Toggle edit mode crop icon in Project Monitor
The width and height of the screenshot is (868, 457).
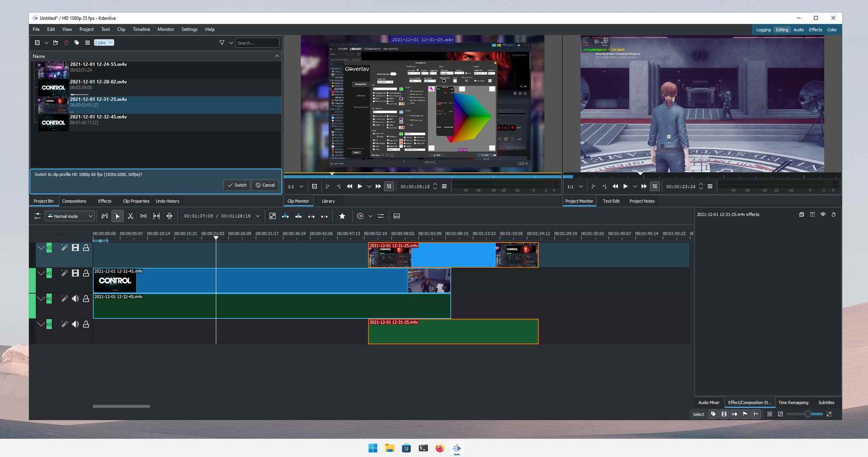[x=655, y=187]
